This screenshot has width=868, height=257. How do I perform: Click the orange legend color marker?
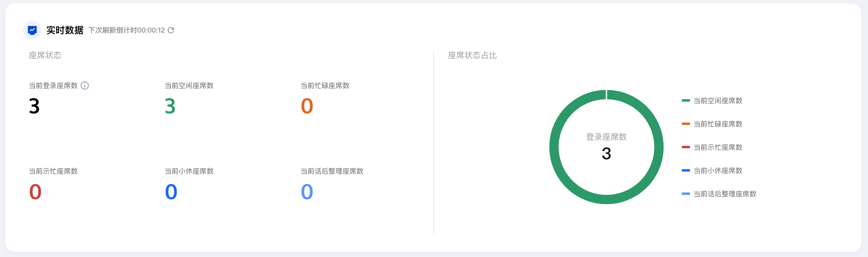pos(685,124)
